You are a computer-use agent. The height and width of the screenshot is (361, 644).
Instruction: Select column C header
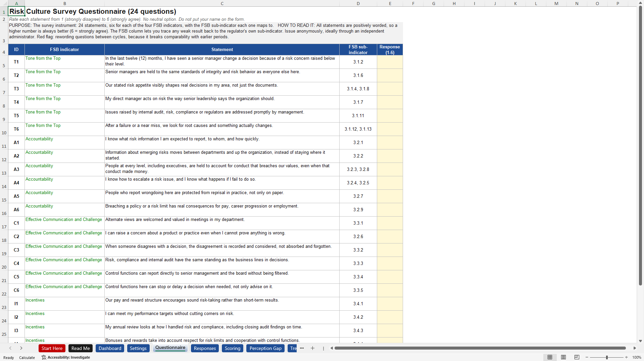click(222, 3)
